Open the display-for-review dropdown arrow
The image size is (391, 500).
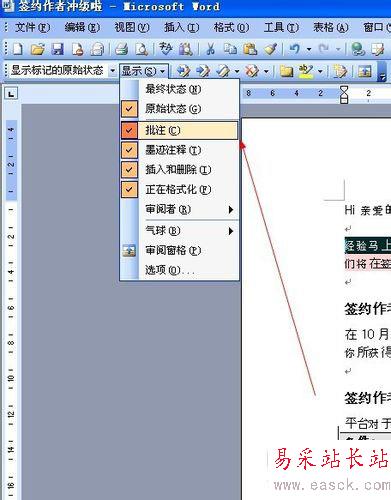pyautogui.click(x=113, y=71)
